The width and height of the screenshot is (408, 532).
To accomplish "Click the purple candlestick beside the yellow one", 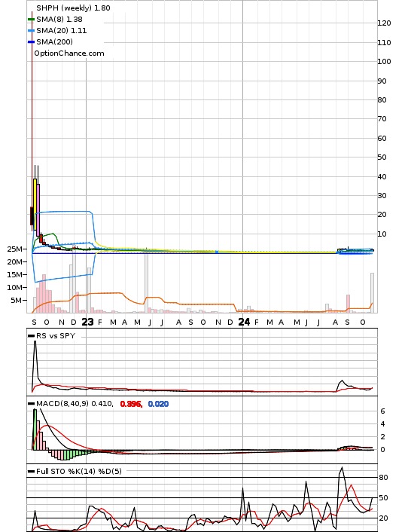I will 38,210.
